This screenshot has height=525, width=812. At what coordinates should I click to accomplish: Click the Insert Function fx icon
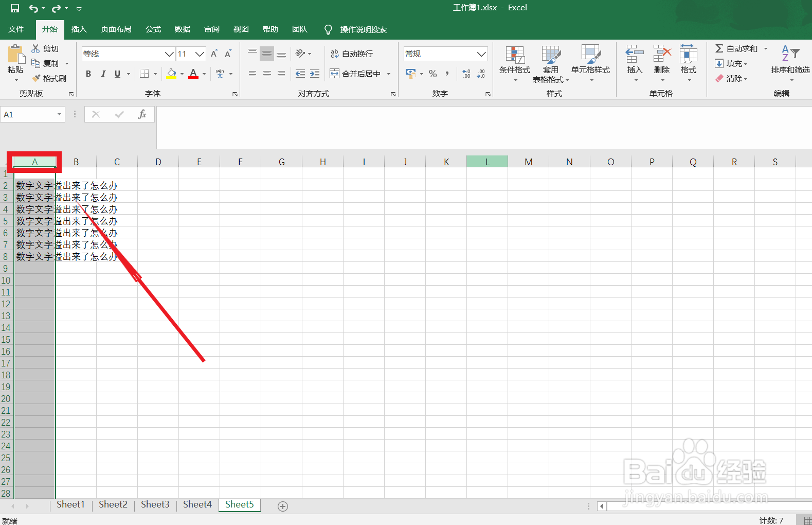point(142,114)
